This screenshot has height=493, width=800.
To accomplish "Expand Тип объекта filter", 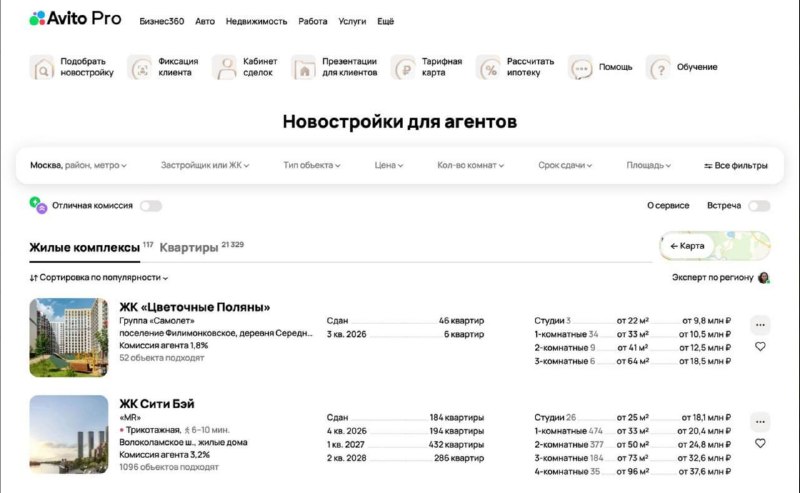I will [312, 165].
